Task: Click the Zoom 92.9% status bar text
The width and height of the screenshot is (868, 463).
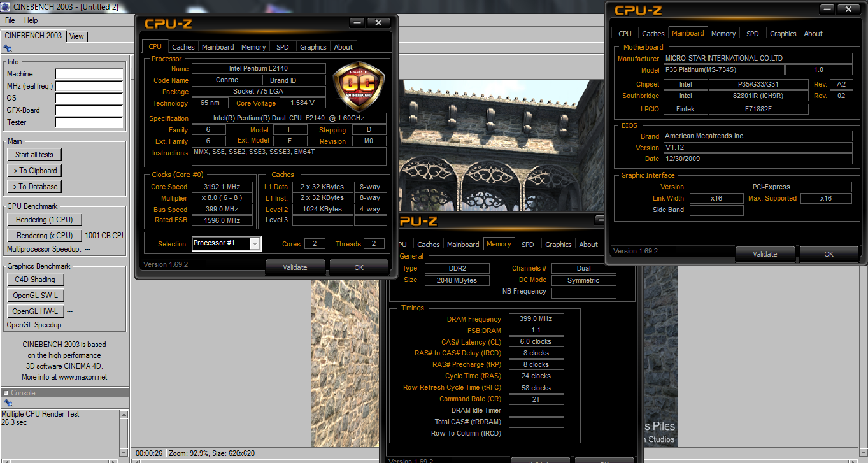Action: pos(211,453)
